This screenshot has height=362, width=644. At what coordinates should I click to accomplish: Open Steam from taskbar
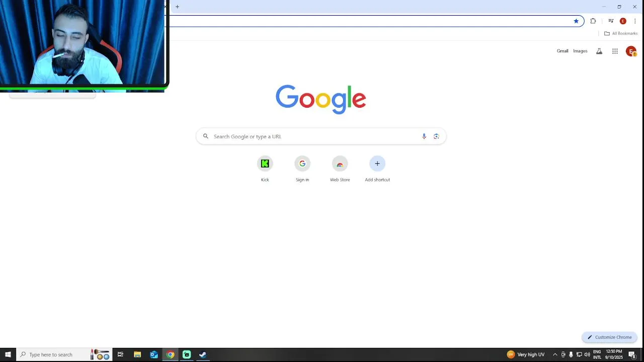coord(203,354)
